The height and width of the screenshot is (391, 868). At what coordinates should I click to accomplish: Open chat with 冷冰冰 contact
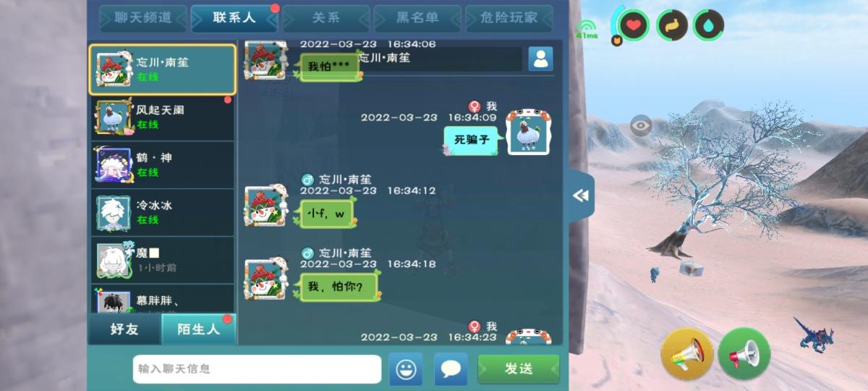(x=162, y=212)
